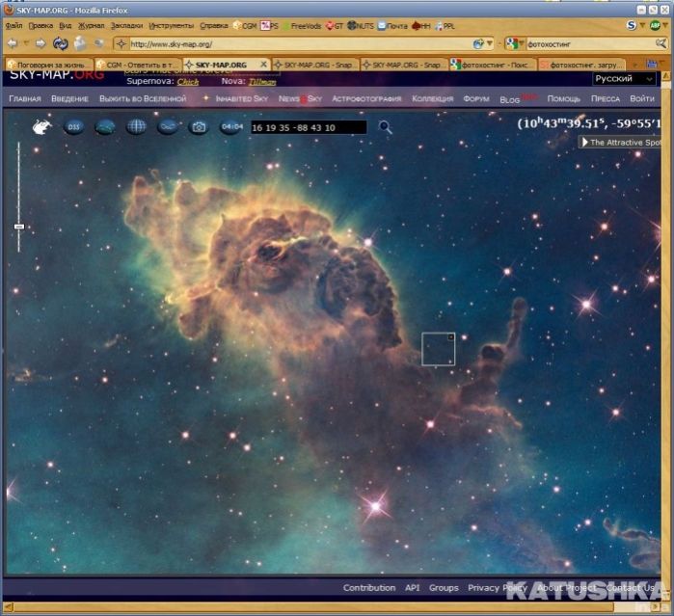This screenshot has width=674, height=616.
Task: Take a snapshot with the camera icon
Action: (x=199, y=127)
